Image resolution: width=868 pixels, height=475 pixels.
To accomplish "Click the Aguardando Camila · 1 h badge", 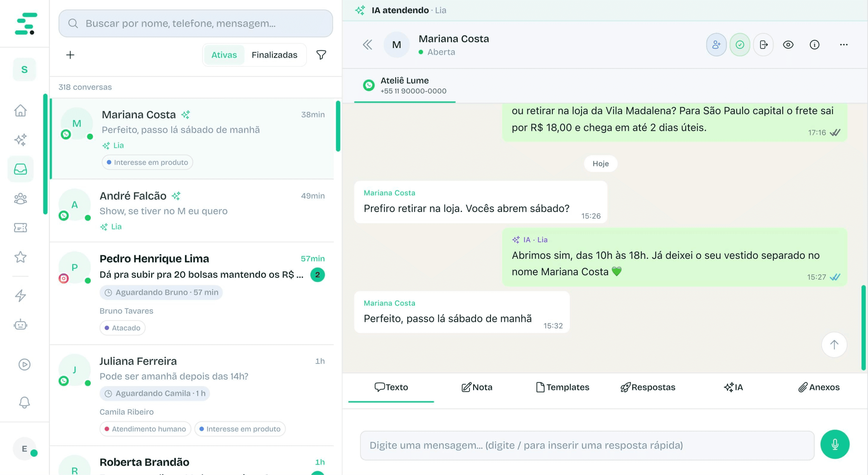I will 155,393.
